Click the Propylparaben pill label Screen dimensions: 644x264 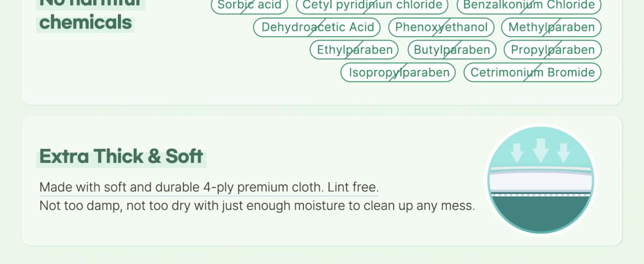[552, 50]
